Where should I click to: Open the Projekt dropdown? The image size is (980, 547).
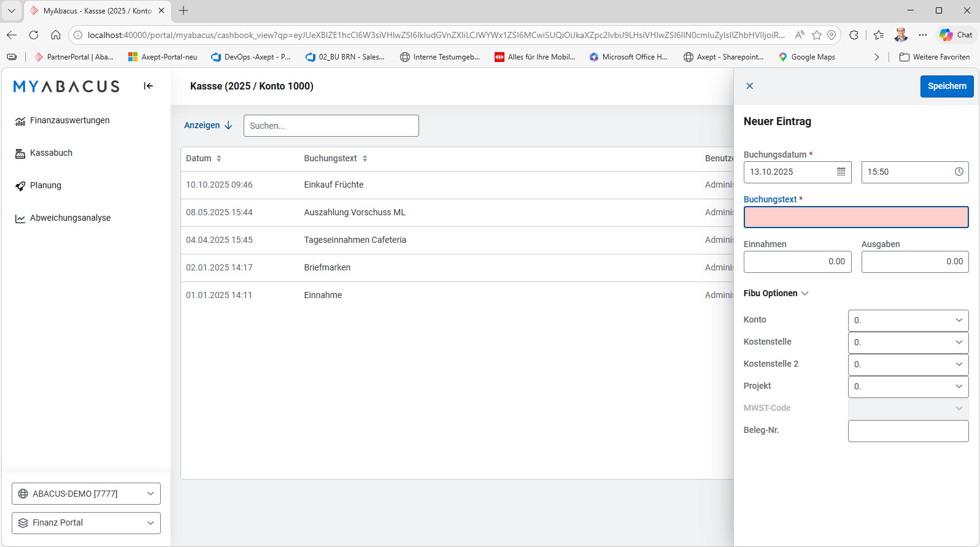(908, 386)
